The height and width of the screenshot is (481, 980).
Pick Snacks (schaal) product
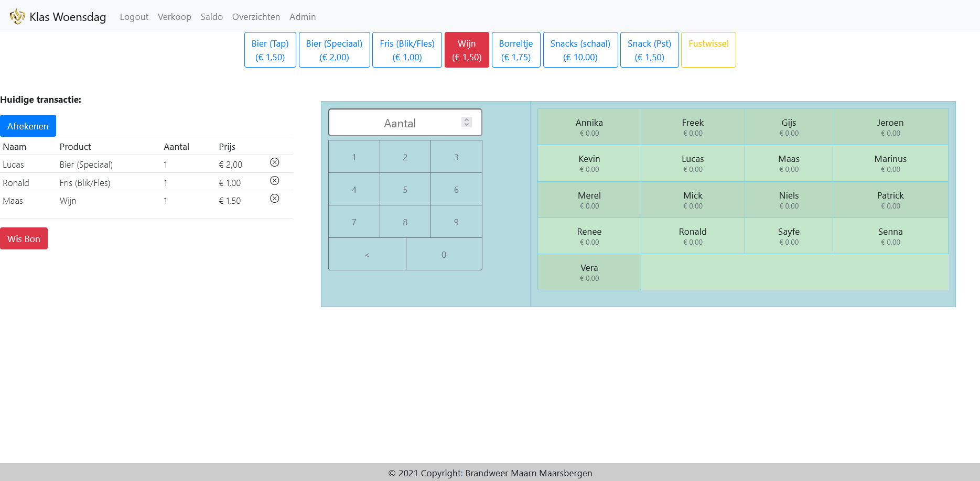pyautogui.click(x=580, y=50)
